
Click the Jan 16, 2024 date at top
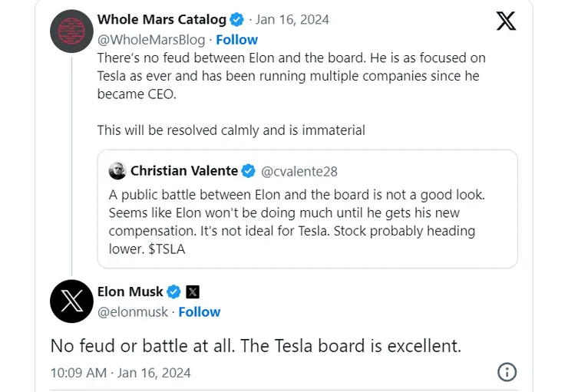(291, 20)
